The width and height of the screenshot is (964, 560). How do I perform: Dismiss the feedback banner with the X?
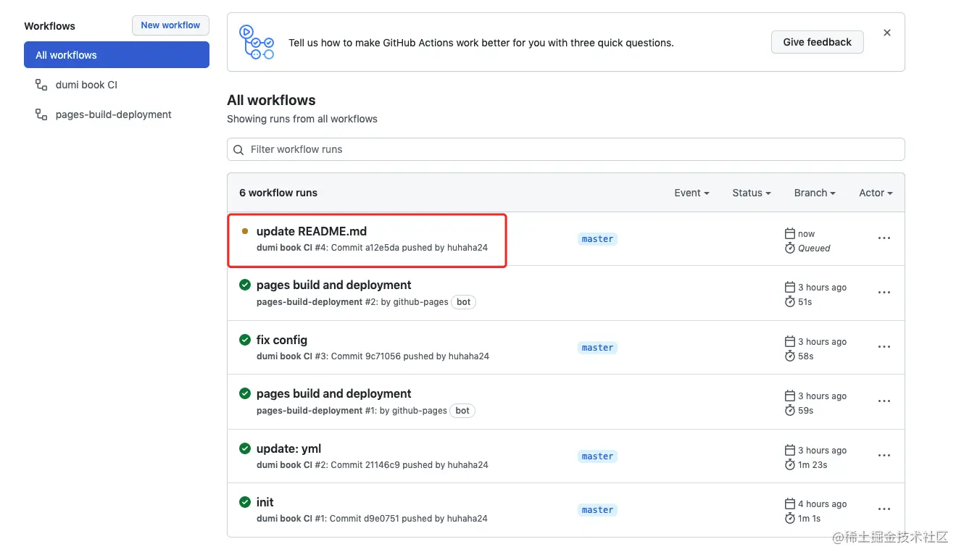(x=887, y=33)
